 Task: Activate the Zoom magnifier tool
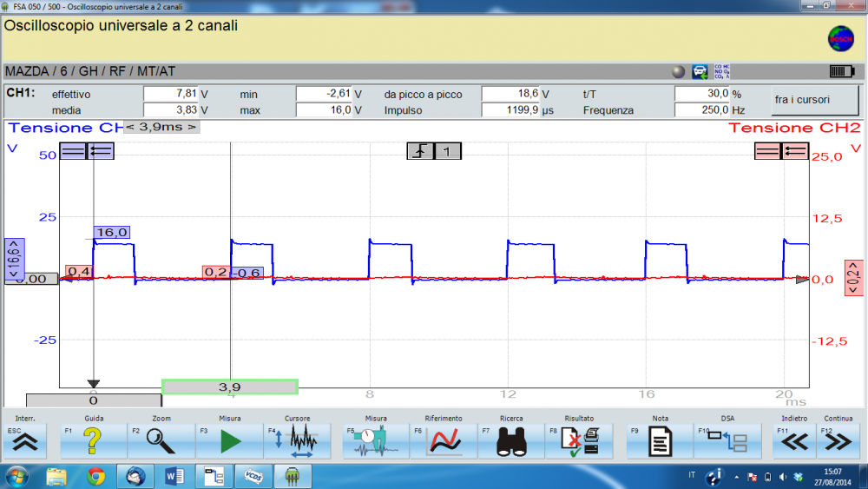coord(161,441)
